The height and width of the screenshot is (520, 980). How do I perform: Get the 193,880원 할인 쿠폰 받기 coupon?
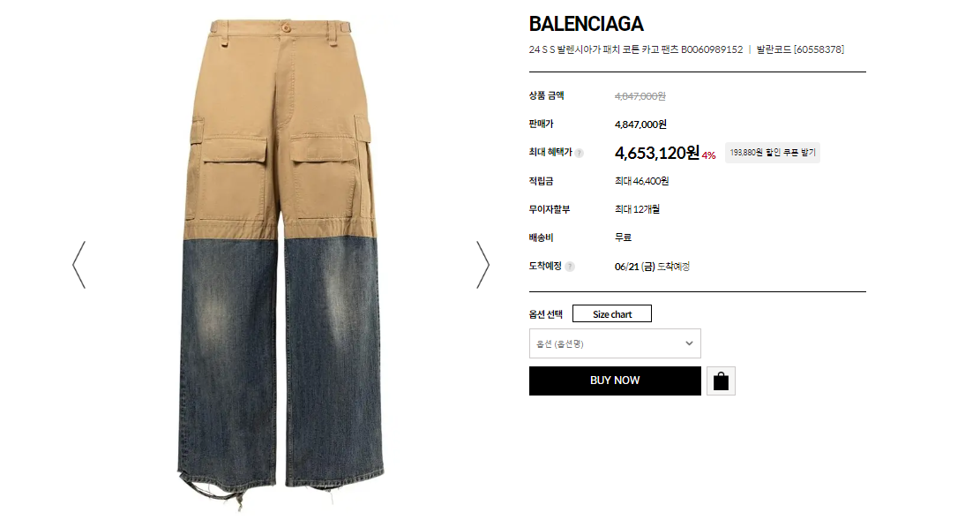(x=773, y=153)
